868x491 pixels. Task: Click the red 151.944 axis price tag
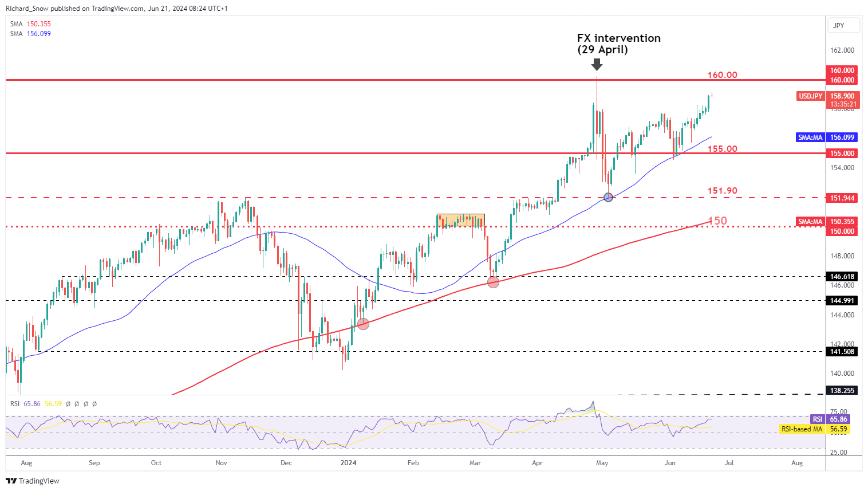point(842,198)
